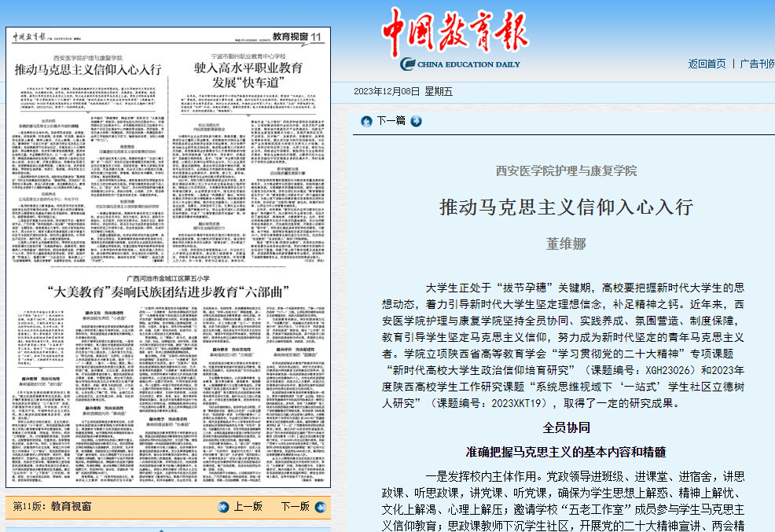775x532 pixels.
Task: Open "大美教育" 六部曲 article in page thumbnail
Action: (168, 292)
